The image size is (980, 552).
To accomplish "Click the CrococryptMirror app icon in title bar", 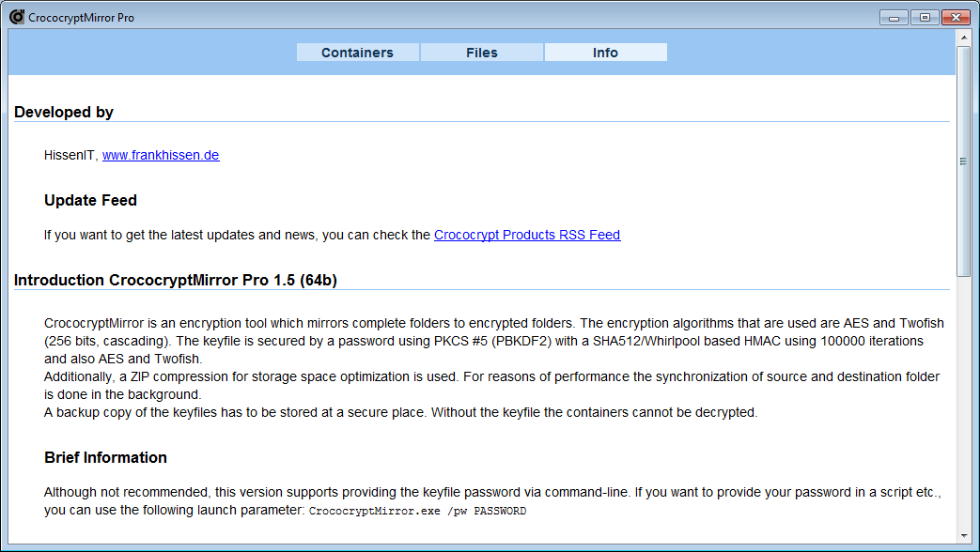I will point(17,17).
